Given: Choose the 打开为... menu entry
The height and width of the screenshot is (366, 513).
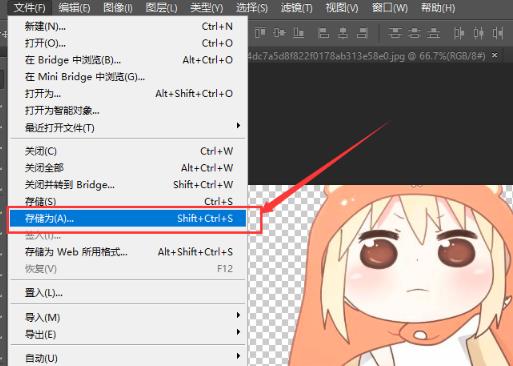Looking at the screenshot, I should [128, 94].
